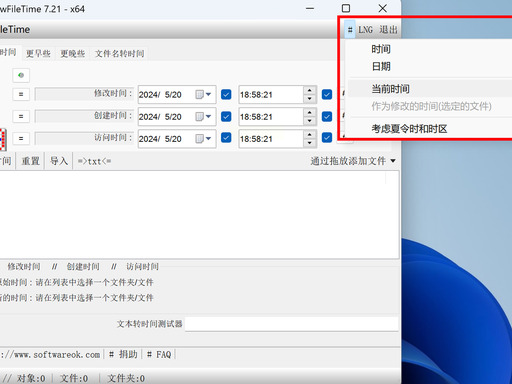Open the 访问时间 date calendar dropdown

click(x=203, y=139)
